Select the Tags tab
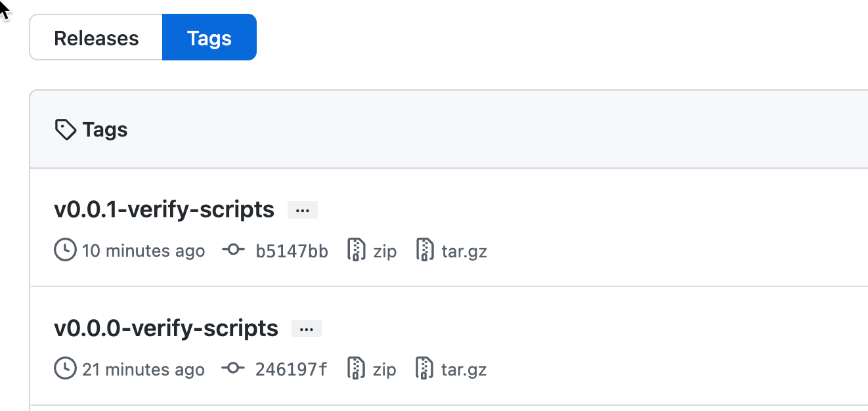The image size is (868, 411). (x=209, y=38)
